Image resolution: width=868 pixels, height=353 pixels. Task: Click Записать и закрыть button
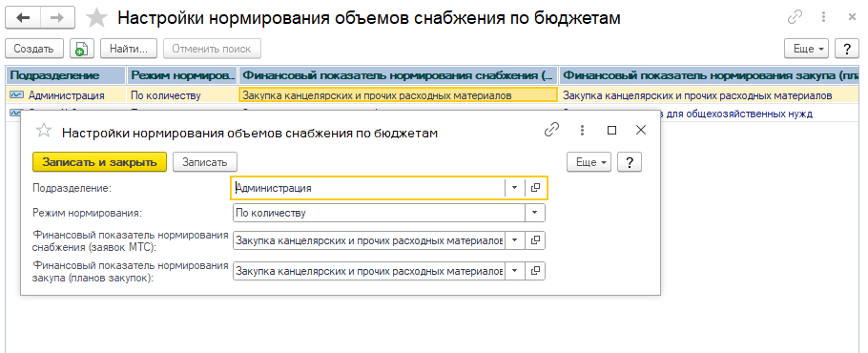point(99,162)
